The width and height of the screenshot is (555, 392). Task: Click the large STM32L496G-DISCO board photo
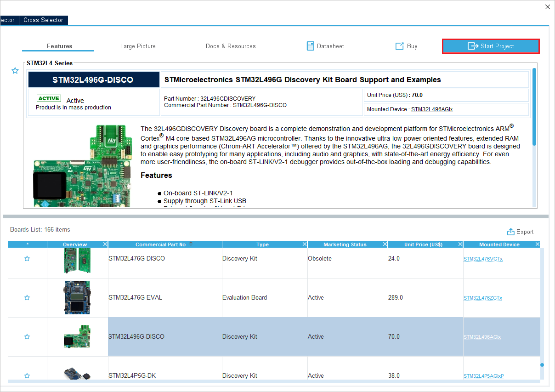click(83, 166)
